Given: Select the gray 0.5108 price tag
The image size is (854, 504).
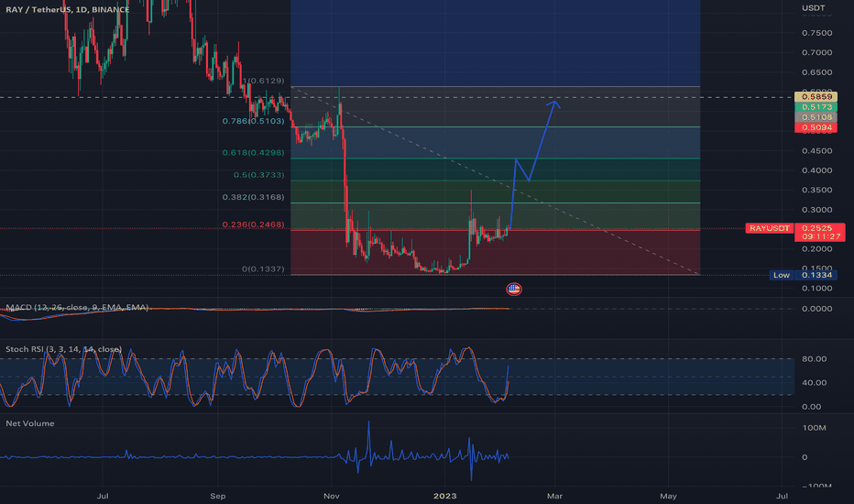Looking at the screenshot, I should [816, 117].
